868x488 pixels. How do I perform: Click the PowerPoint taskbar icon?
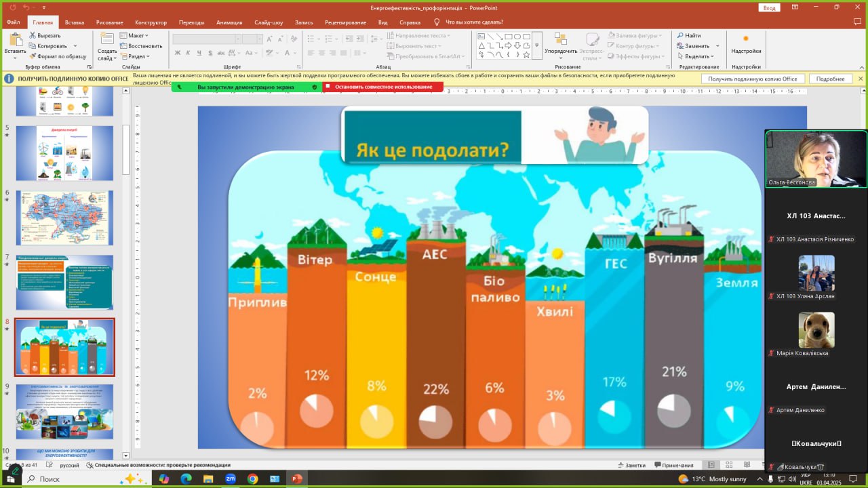(296, 479)
